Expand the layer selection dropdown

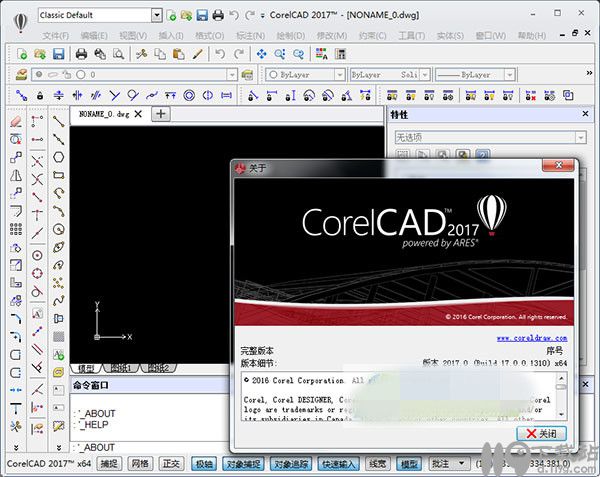tap(232, 75)
